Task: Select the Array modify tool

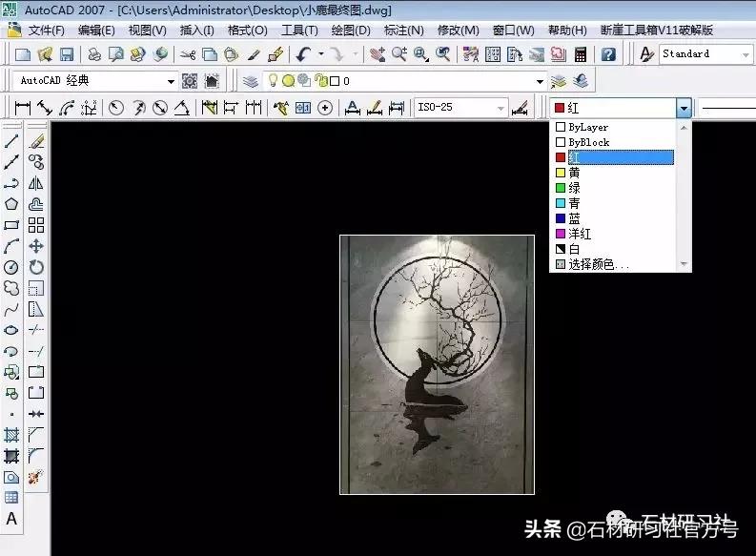Action: pos(36,225)
